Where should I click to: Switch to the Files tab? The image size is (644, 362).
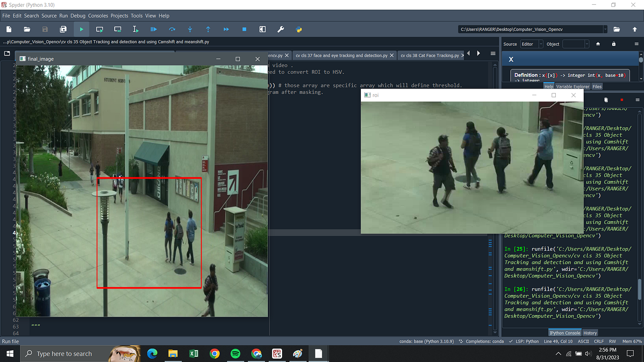pyautogui.click(x=597, y=87)
